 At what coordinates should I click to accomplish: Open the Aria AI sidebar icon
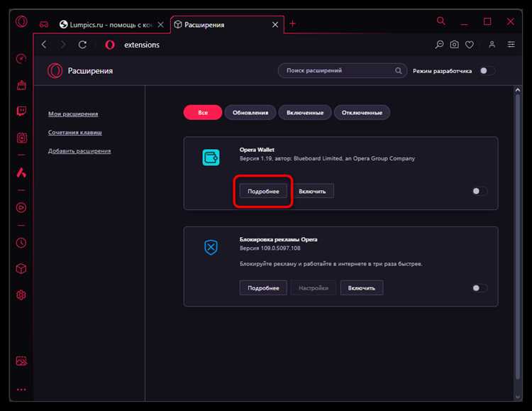click(x=21, y=172)
